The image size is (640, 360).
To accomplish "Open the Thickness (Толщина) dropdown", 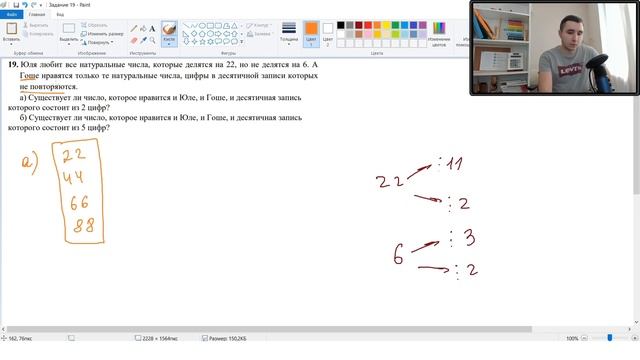I will 289,33.
